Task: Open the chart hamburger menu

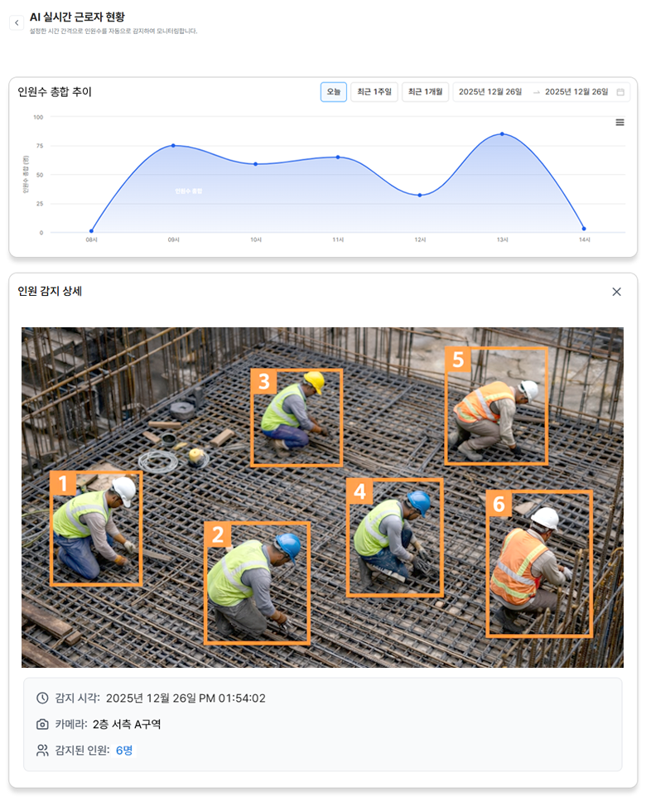Action: 619,123
